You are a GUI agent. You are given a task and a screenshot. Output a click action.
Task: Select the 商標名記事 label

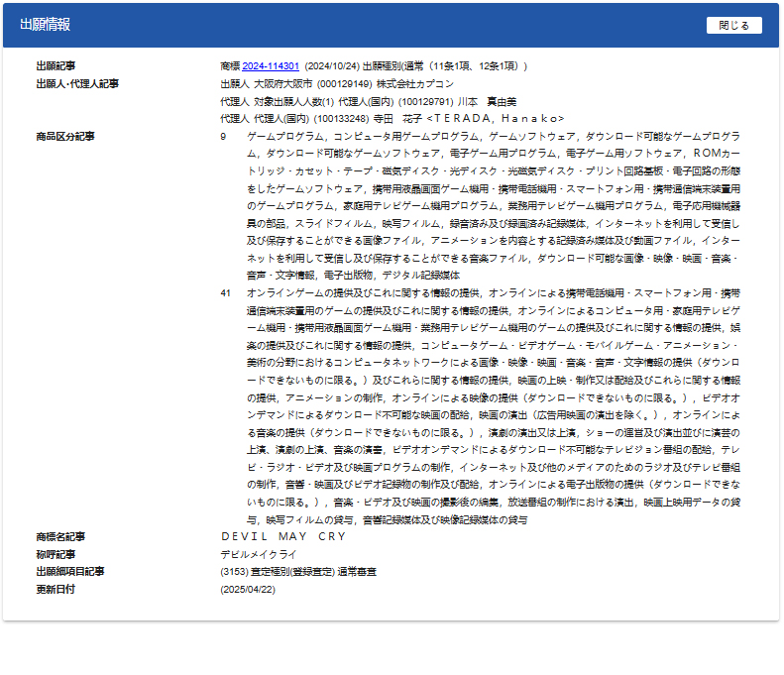coord(60,536)
